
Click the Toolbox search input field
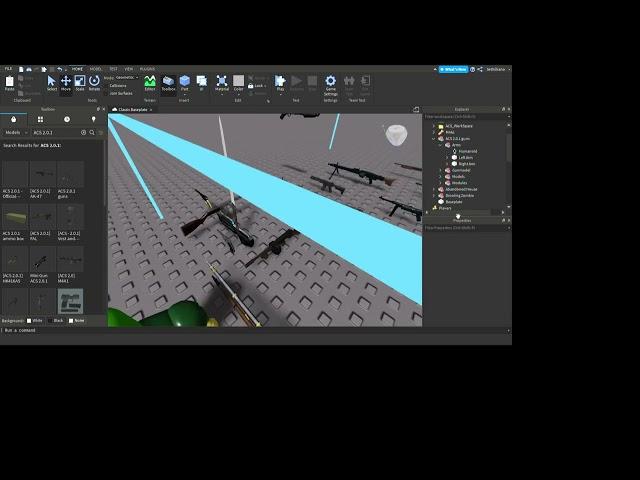56,133
